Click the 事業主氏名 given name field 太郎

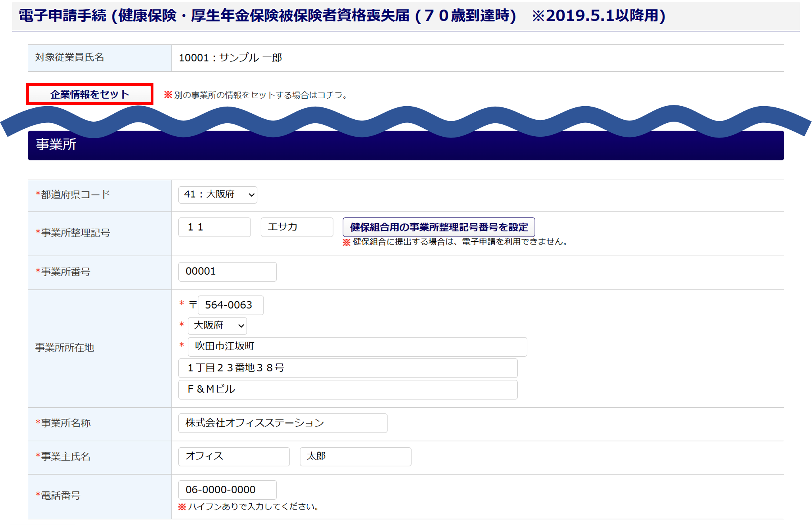coord(355,456)
